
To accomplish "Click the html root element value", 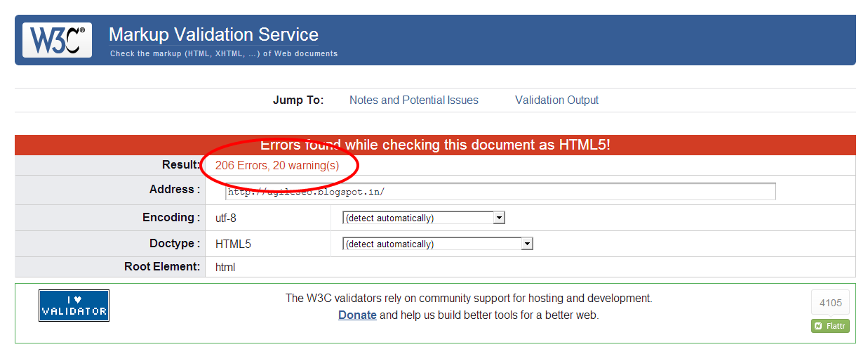I will coord(225,268).
